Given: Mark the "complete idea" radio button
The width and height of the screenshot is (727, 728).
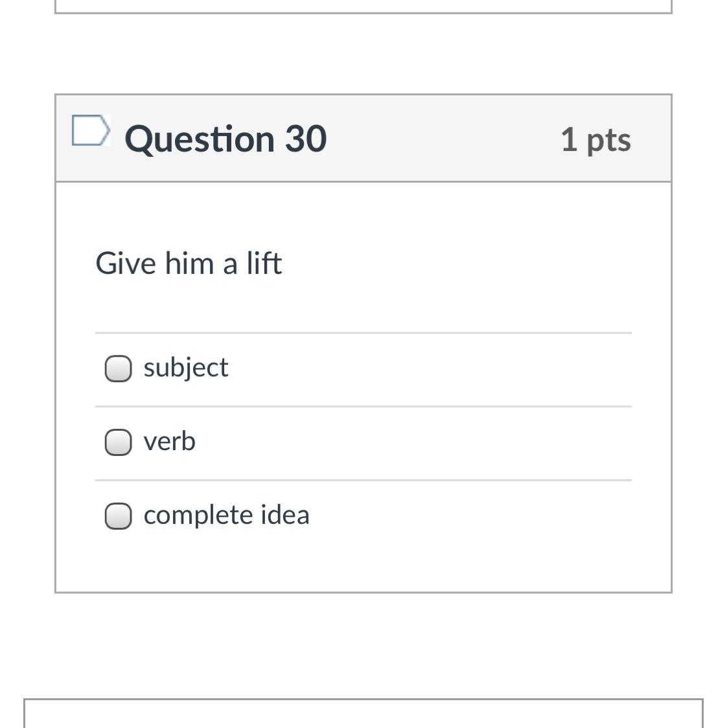Looking at the screenshot, I should click(118, 516).
